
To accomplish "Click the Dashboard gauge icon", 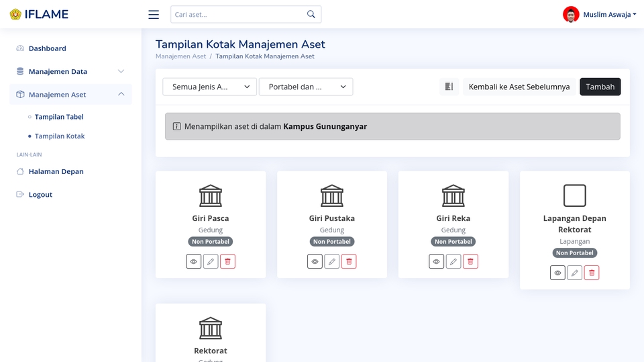I will tap(20, 48).
